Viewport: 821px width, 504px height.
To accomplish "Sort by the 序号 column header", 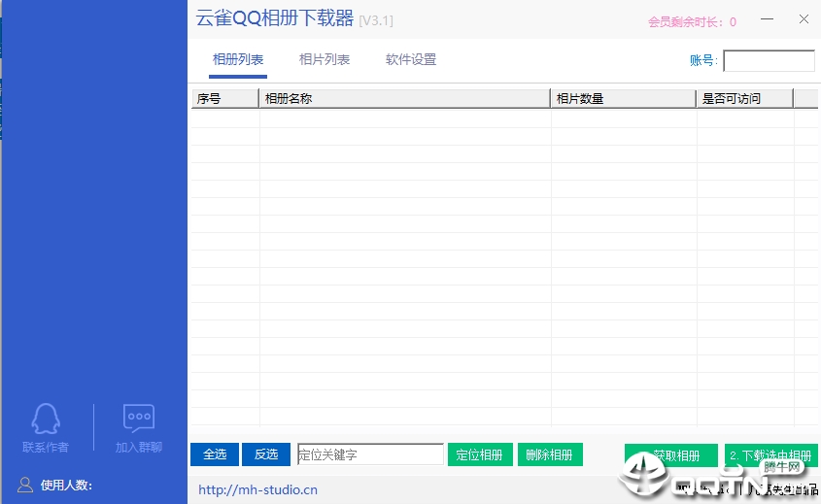I will tap(225, 98).
